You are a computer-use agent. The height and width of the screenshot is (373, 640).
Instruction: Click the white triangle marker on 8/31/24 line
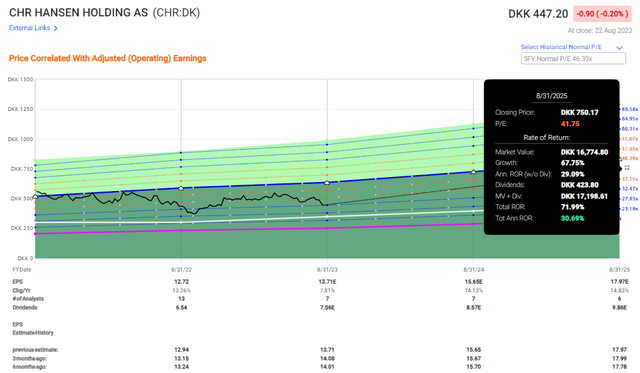(473, 172)
